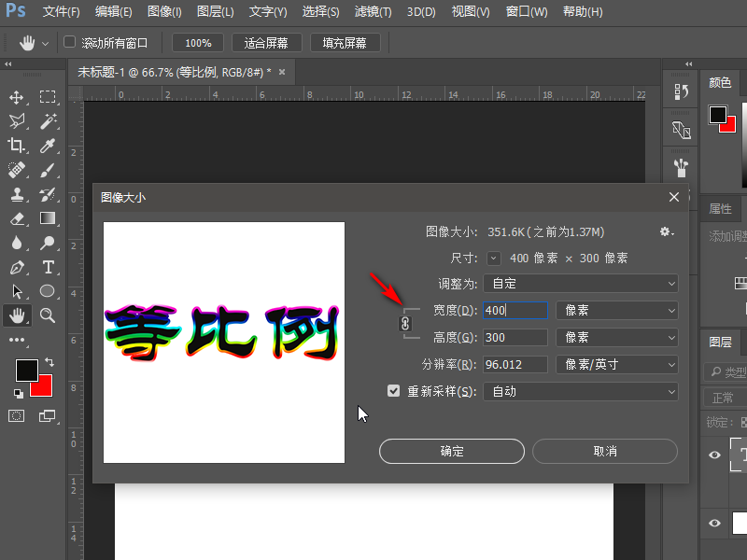
Task: Select the Eraser tool
Action: coord(17,218)
